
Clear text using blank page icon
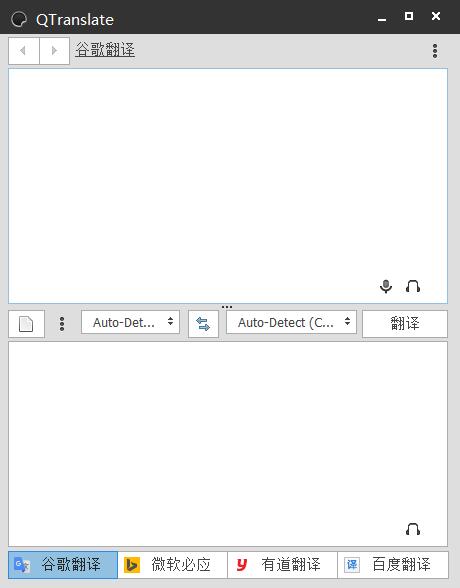tap(26, 324)
